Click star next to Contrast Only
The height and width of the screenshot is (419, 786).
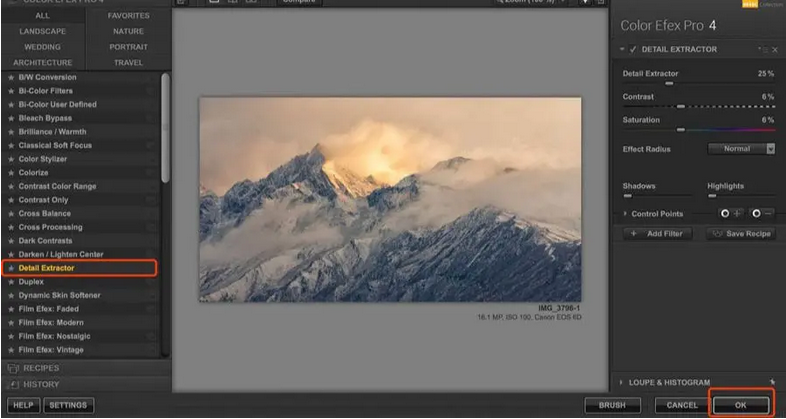(11, 200)
